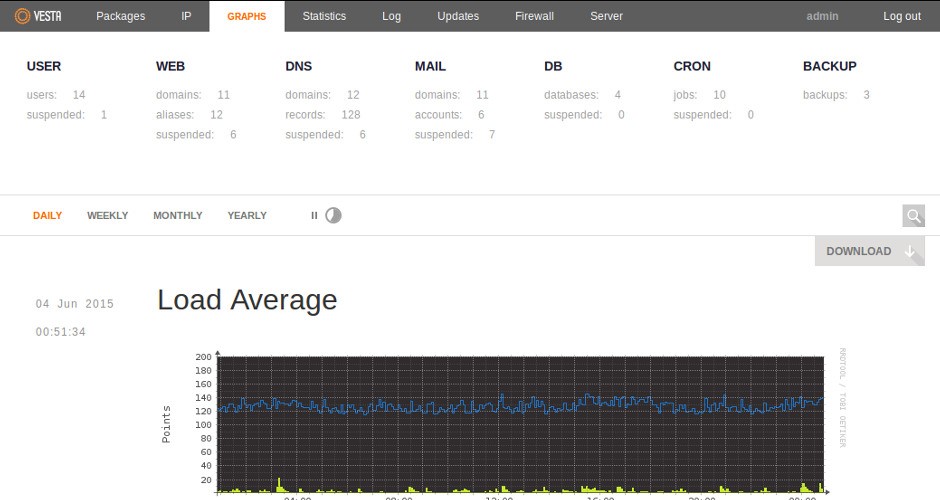Open the Server settings tab
Screen dimensions: 940x500
[606, 16]
